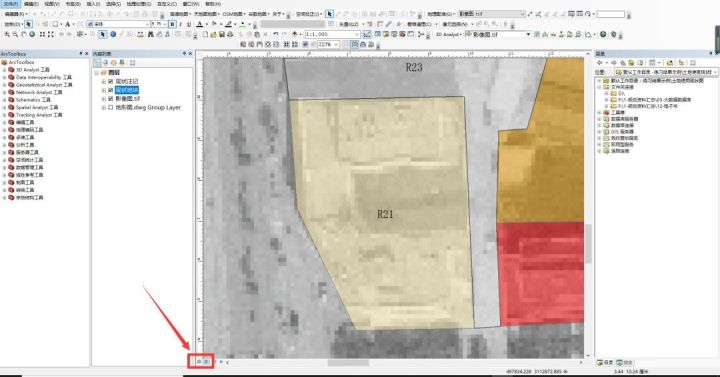The width and height of the screenshot is (720, 377).
Task: Open the Find binoculars tool
Action: coord(151,34)
